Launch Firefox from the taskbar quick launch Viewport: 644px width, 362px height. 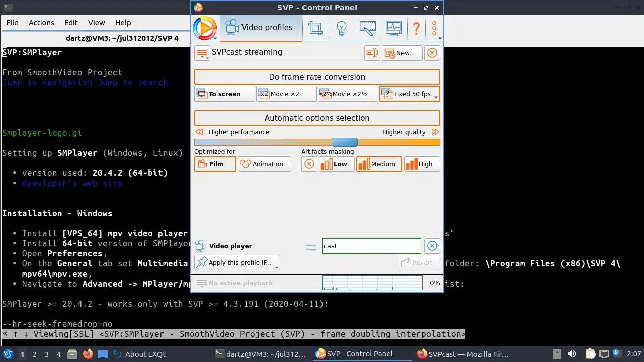click(88, 354)
